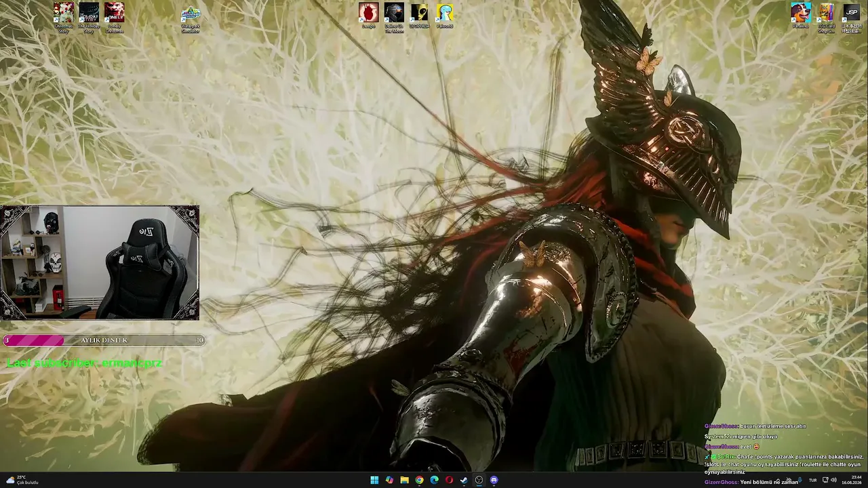Open the Opera browser taskbar icon

449,480
